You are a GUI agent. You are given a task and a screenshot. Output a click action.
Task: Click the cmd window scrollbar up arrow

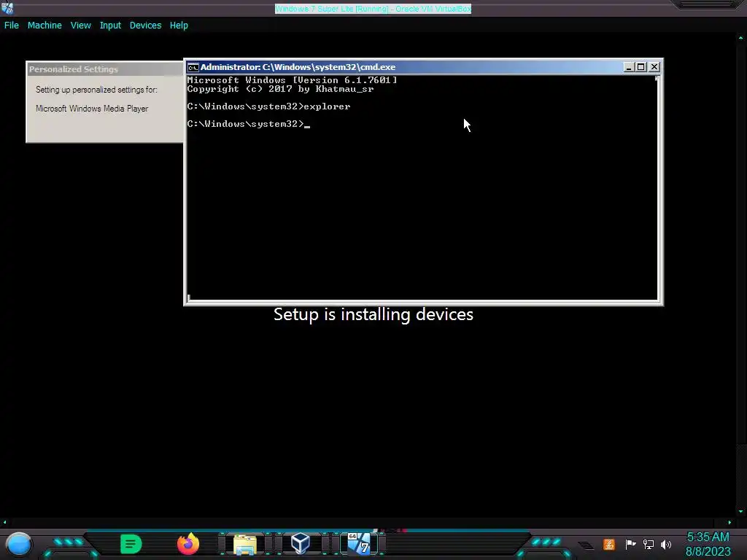coord(657,79)
